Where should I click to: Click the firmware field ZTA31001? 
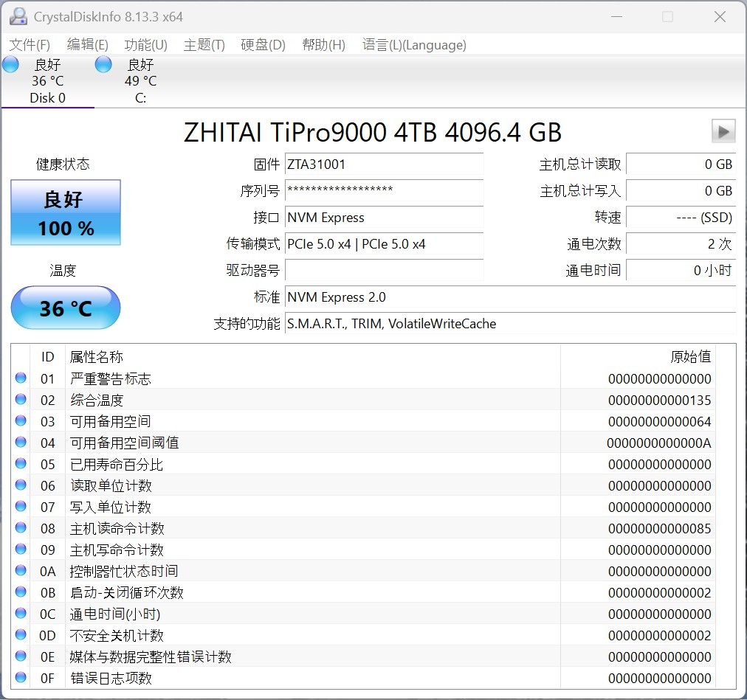(384, 164)
